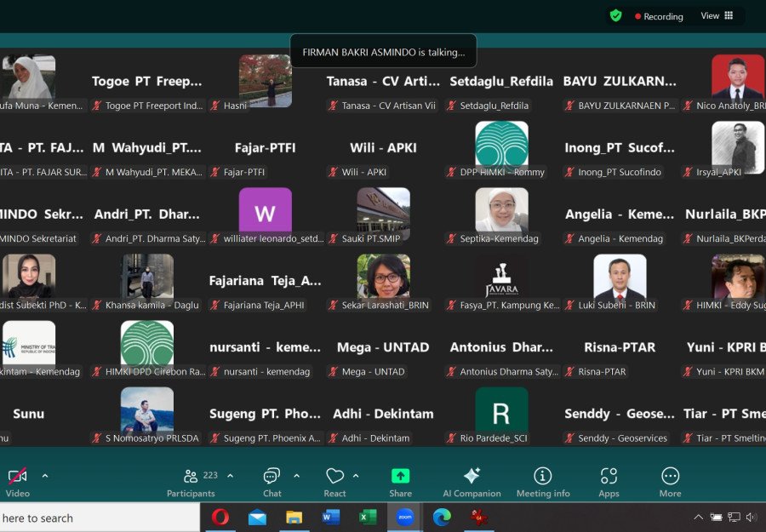
Task: Click the green Share screen icon
Action: pos(400,475)
